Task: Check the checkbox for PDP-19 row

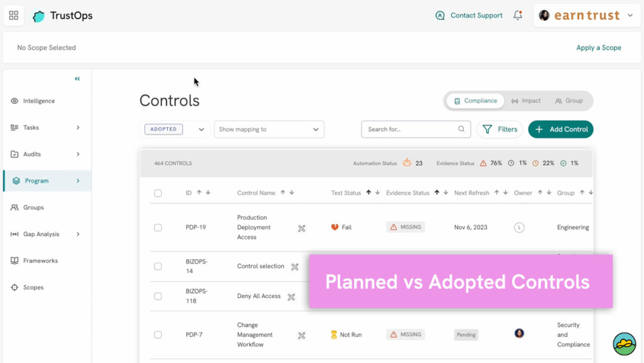Action: pos(157,227)
